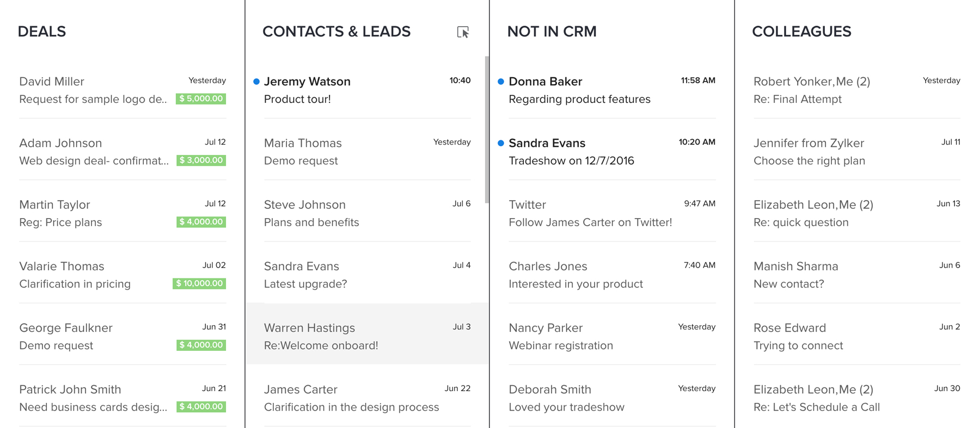
Task: Open Martin Taylor's Price plans deal email
Action: (x=98, y=213)
